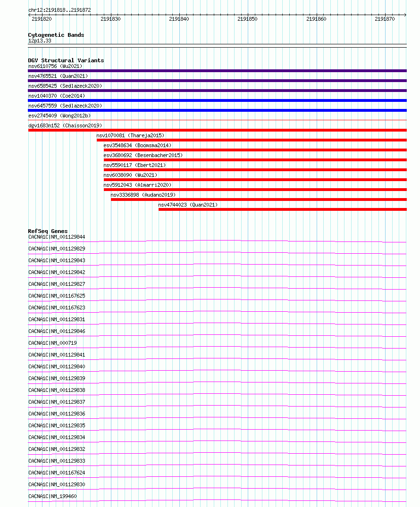Click transcript CACNA1C|NM_001129839
420x507 pixels.
tap(57, 379)
